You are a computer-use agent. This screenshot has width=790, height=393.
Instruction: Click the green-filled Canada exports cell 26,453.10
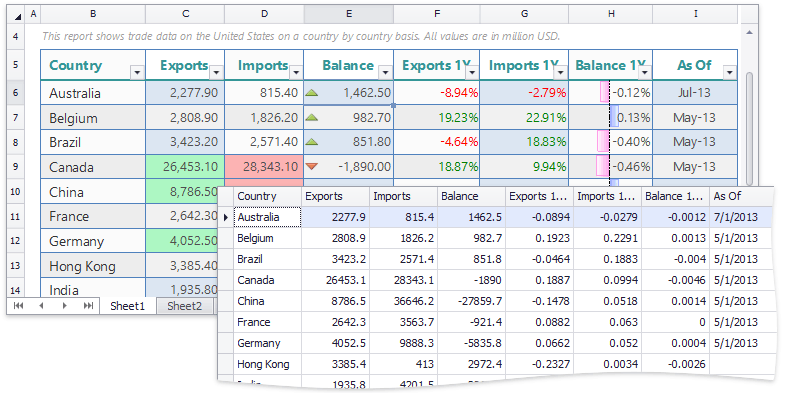pyautogui.click(x=185, y=167)
